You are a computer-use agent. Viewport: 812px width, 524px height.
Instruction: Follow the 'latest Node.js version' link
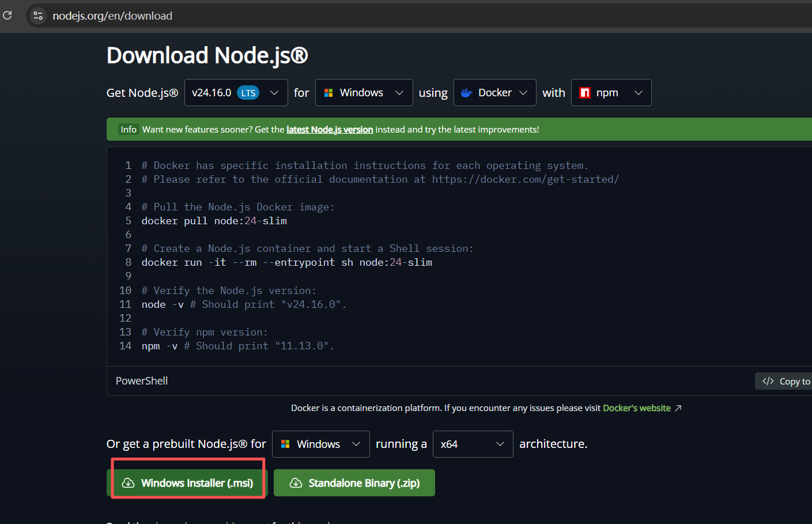pyautogui.click(x=330, y=130)
